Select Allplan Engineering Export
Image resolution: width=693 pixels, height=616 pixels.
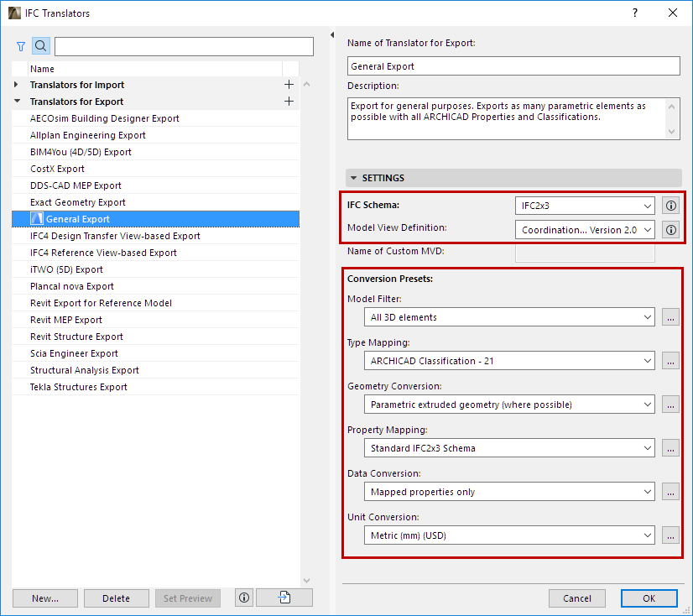pos(155,135)
